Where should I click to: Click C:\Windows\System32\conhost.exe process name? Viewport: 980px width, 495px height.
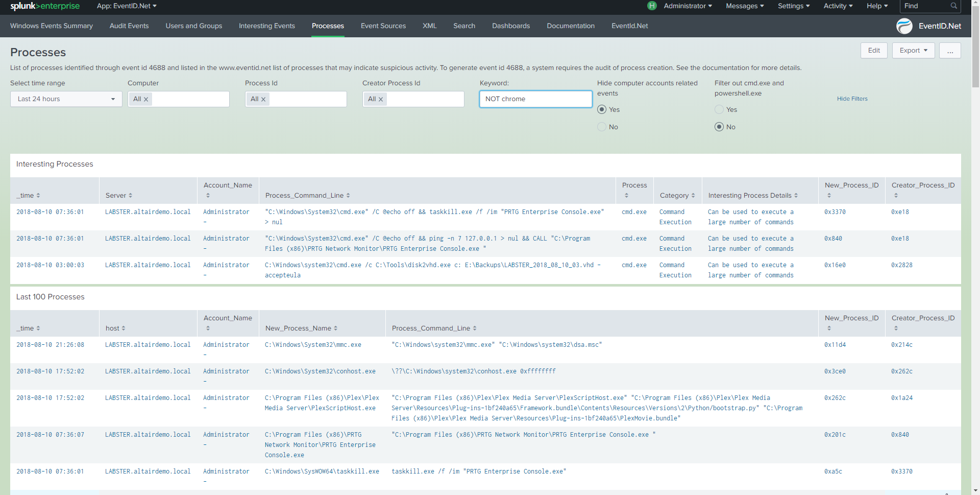pos(320,371)
